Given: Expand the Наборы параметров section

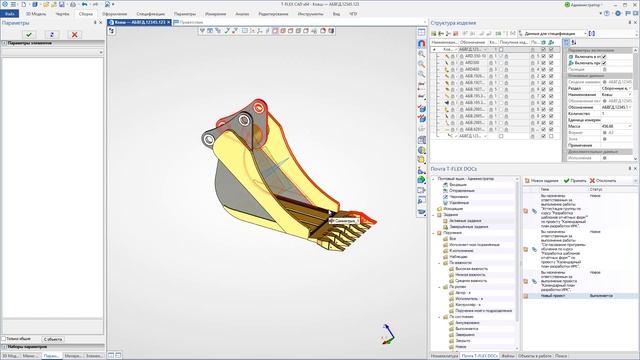Looking at the screenshot, I should [52, 347].
